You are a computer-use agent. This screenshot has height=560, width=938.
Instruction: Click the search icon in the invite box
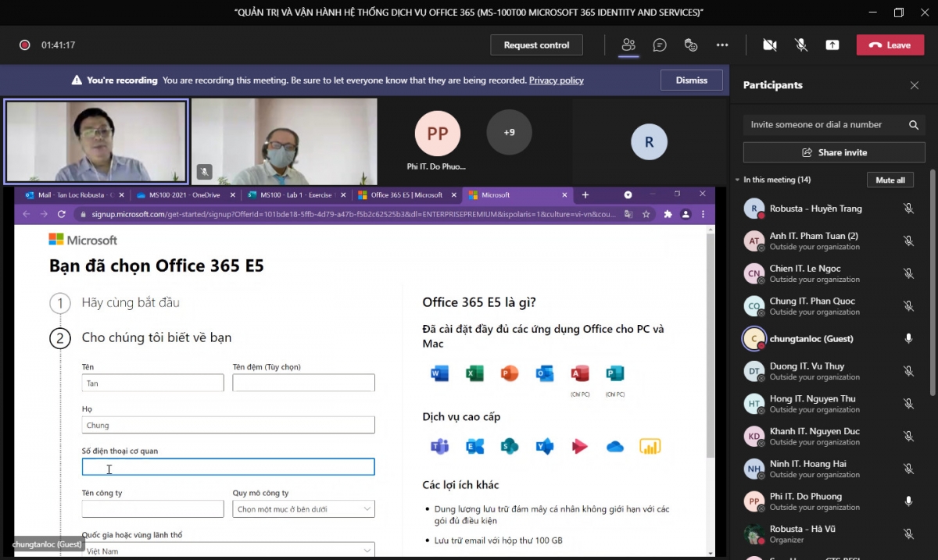click(x=914, y=125)
